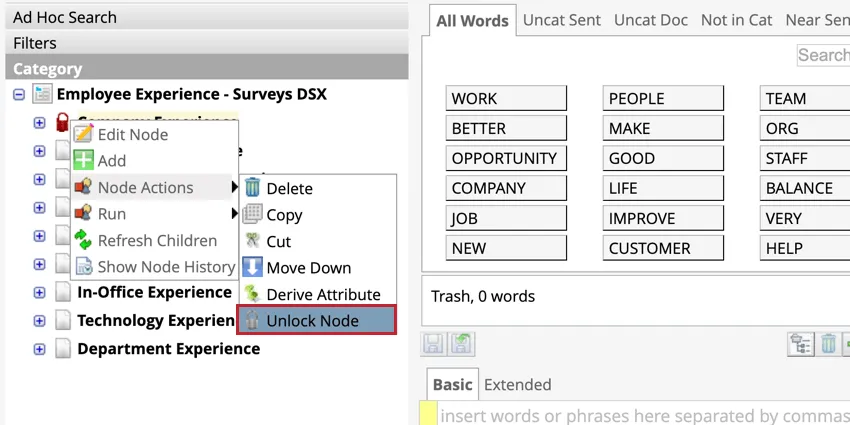Select Derive Attribute in Node Actions submenu
850x425 pixels.
click(322, 294)
